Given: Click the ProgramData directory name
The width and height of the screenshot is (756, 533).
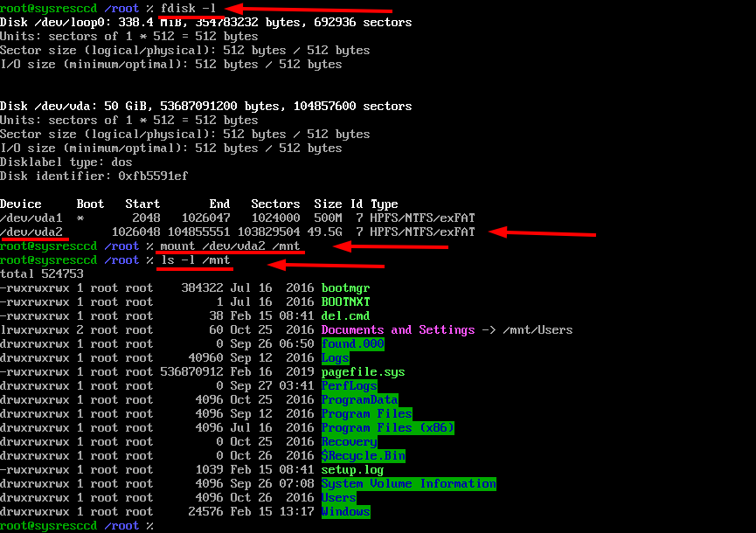Looking at the screenshot, I should point(360,399).
